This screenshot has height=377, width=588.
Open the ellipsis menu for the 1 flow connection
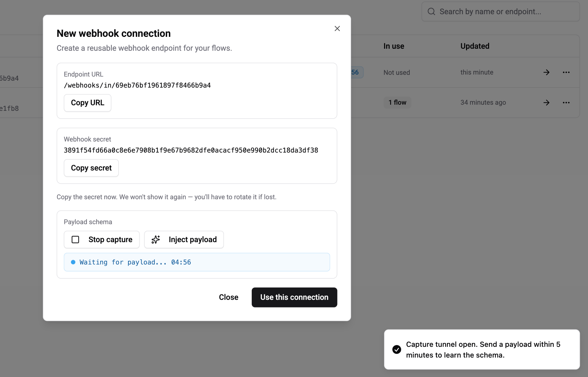(x=566, y=102)
